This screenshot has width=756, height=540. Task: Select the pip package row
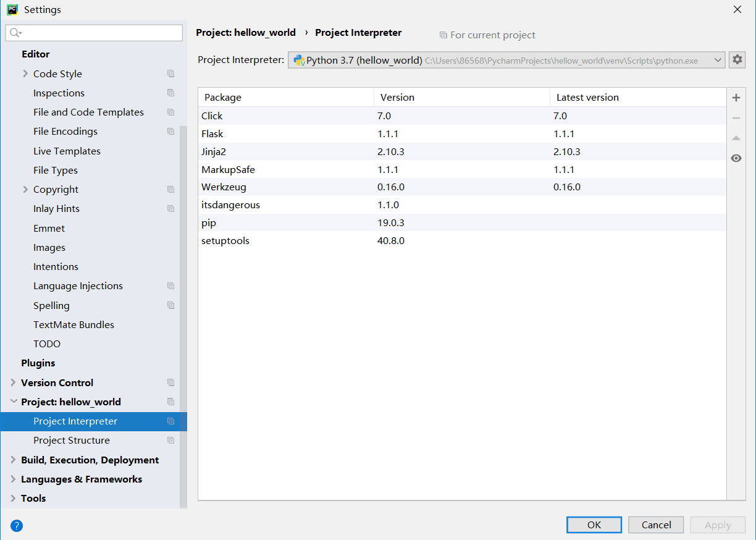[462, 222]
